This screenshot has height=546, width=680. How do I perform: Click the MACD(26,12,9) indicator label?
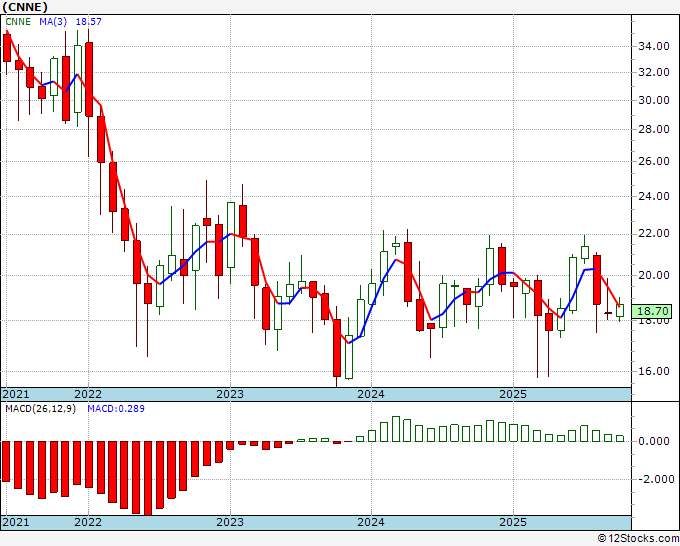40,409
